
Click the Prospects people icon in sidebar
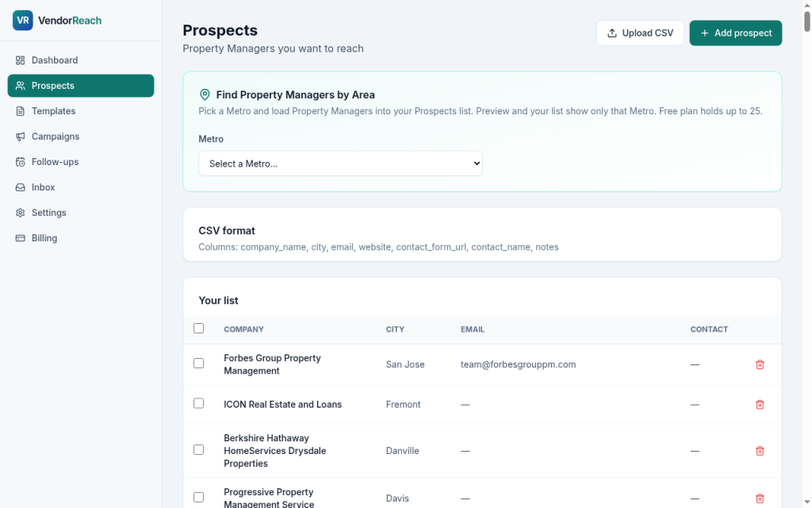point(20,86)
